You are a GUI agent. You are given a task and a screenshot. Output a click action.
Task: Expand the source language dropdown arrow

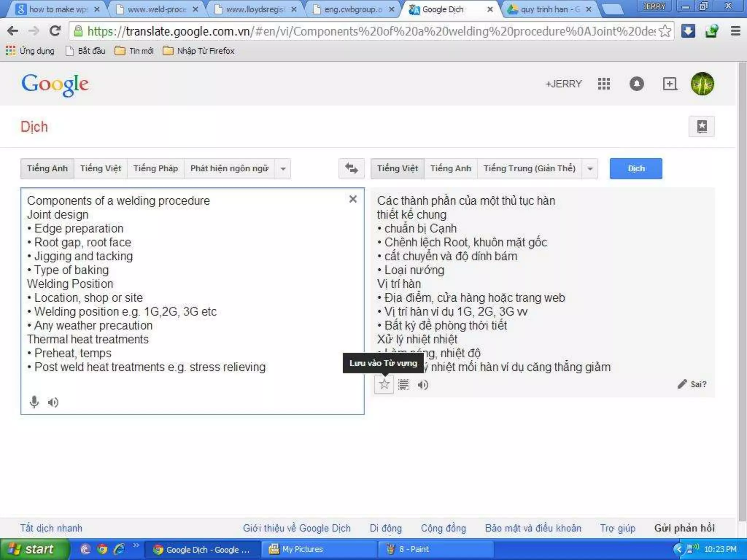click(283, 169)
